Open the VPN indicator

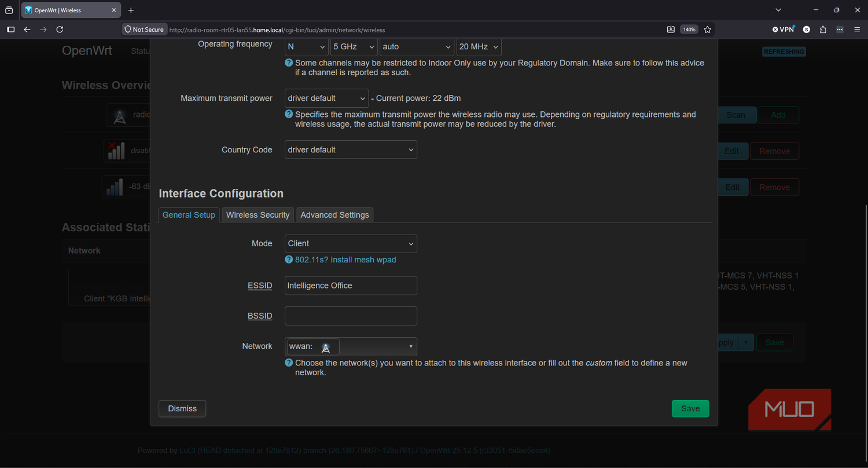click(x=784, y=30)
